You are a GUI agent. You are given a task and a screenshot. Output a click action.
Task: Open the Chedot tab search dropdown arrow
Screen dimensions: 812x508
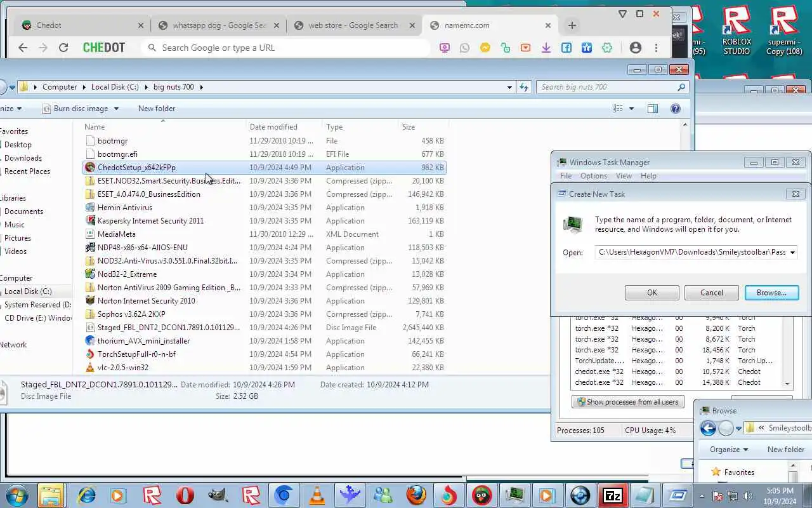coord(622,13)
